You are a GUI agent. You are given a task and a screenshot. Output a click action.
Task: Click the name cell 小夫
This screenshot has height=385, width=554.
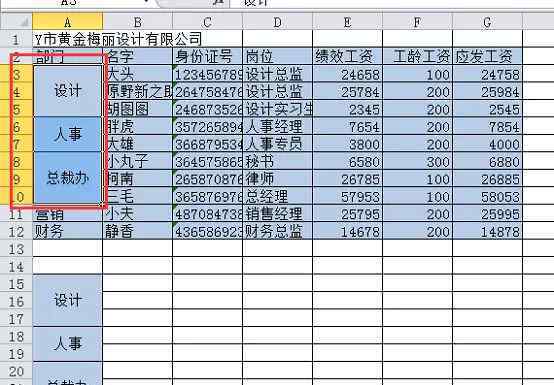pos(137,214)
